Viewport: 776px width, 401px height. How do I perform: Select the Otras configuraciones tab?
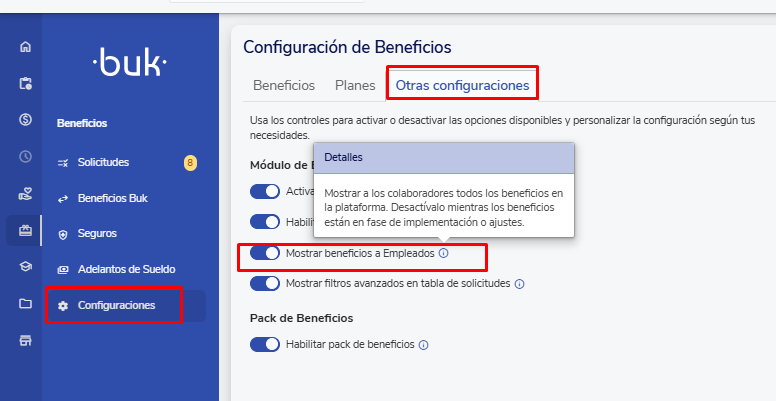462,86
